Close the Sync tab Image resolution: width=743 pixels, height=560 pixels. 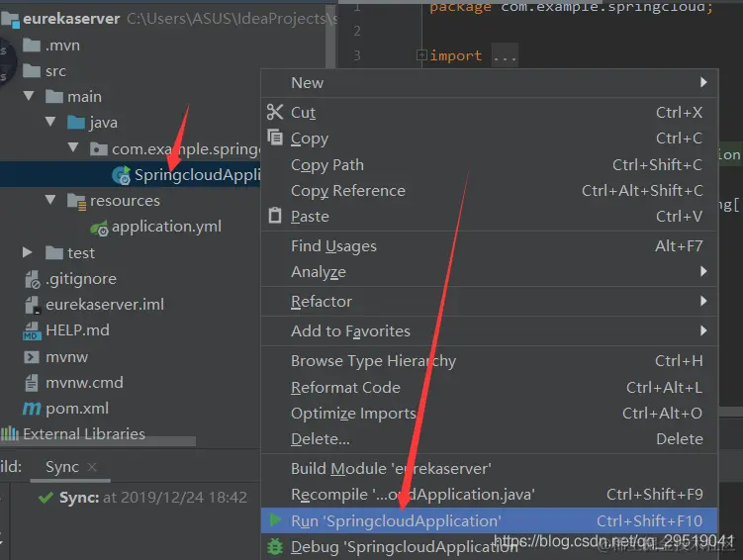[92, 468]
